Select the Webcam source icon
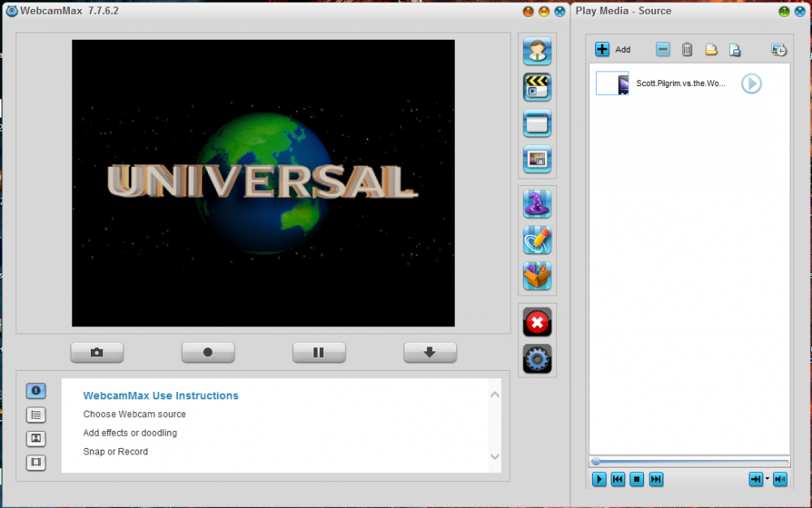Viewport: 812px width, 508px height. click(537, 51)
